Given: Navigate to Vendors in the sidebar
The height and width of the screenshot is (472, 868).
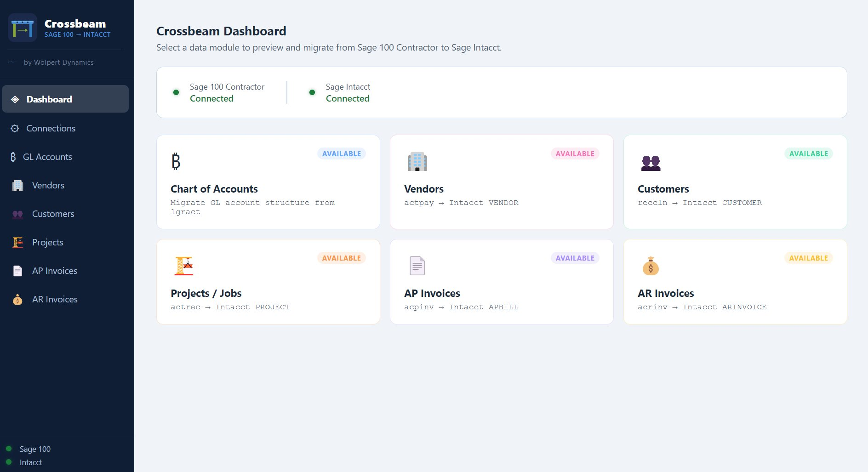Looking at the screenshot, I should coord(65,185).
